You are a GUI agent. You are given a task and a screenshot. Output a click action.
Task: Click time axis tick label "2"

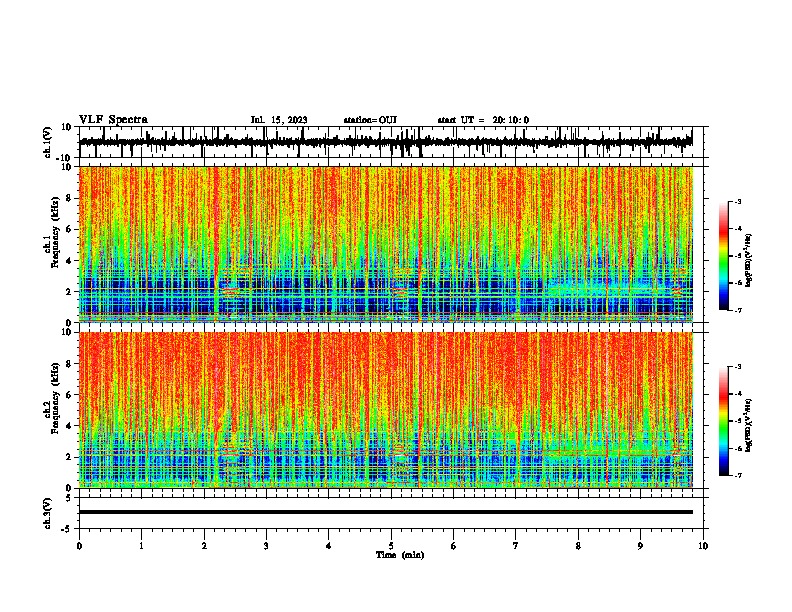click(x=204, y=546)
